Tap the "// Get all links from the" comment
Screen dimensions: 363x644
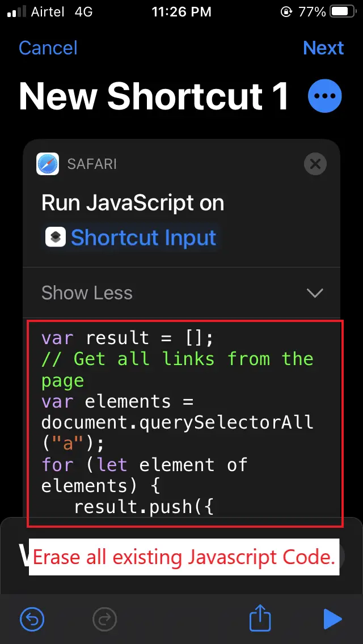coord(178,359)
